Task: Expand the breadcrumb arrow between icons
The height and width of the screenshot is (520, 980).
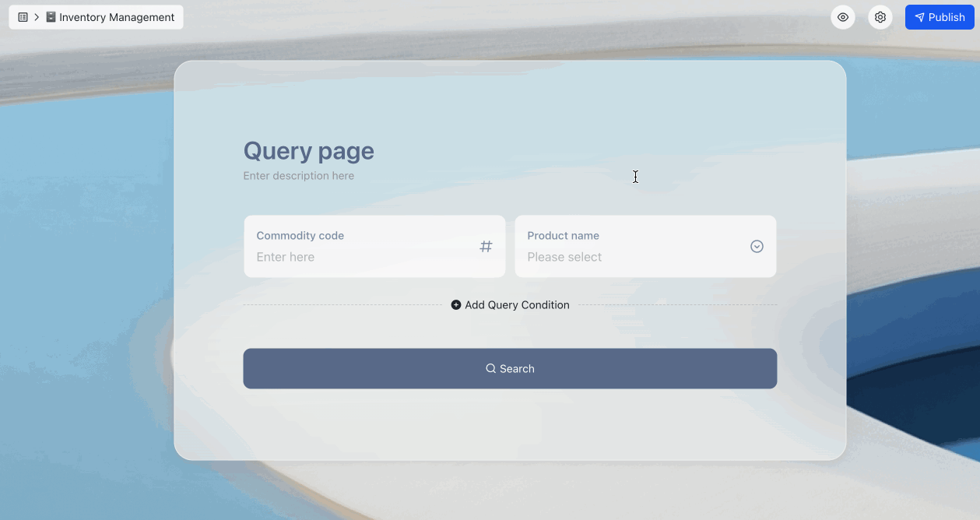Action: [36, 16]
